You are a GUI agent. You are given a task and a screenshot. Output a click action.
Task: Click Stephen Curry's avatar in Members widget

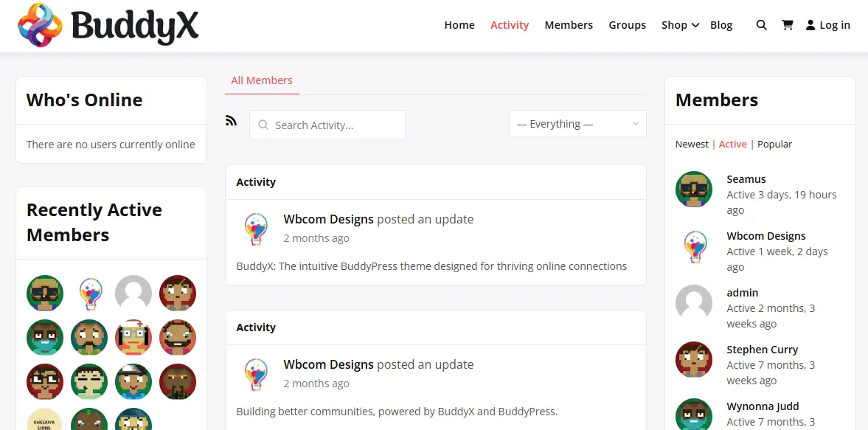(x=694, y=360)
